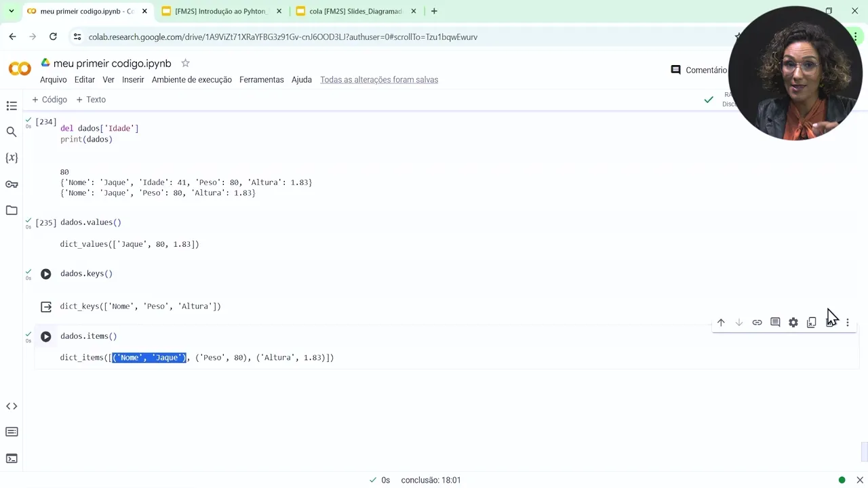Click the browser address bar URL
Screen dimensions: 868x488
[x=283, y=37]
